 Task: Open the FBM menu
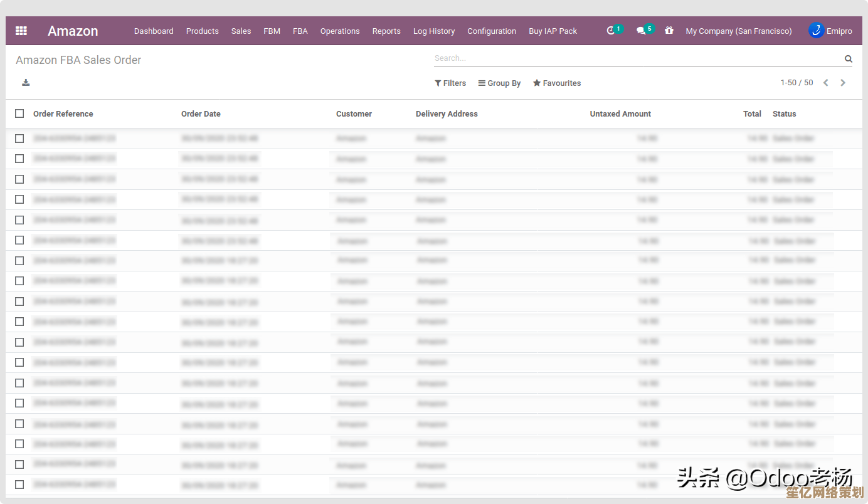point(272,31)
